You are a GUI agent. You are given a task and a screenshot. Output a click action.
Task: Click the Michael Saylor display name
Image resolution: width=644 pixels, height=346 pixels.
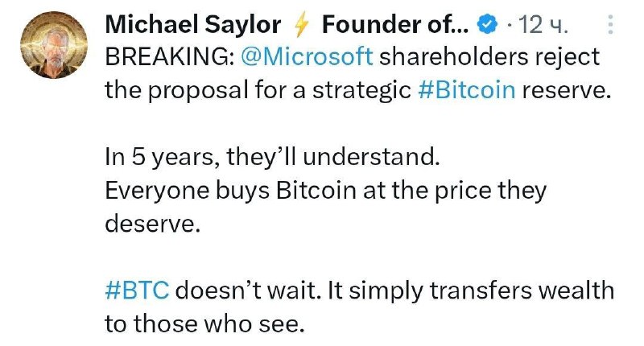pos(193,25)
